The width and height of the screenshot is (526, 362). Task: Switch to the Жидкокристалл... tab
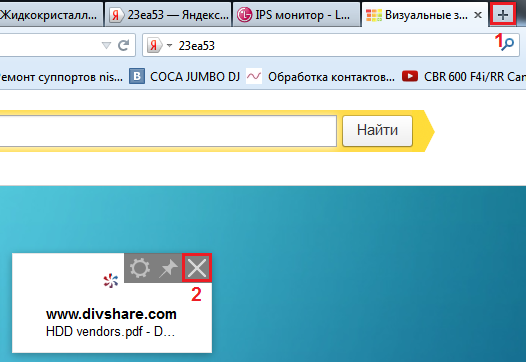click(x=51, y=15)
